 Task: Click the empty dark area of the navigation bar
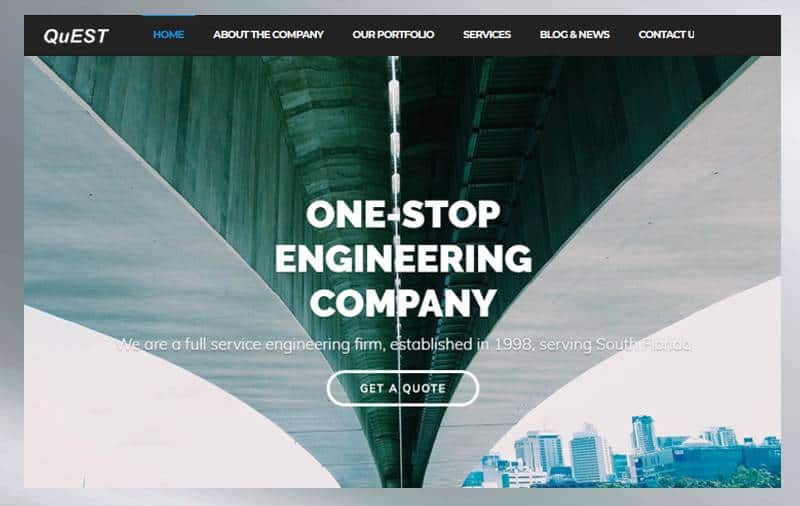tap(737, 35)
